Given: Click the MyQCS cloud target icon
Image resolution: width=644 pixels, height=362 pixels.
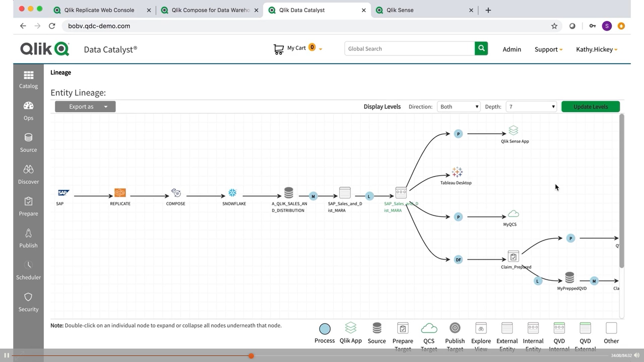Looking at the screenshot, I should click(514, 215).
